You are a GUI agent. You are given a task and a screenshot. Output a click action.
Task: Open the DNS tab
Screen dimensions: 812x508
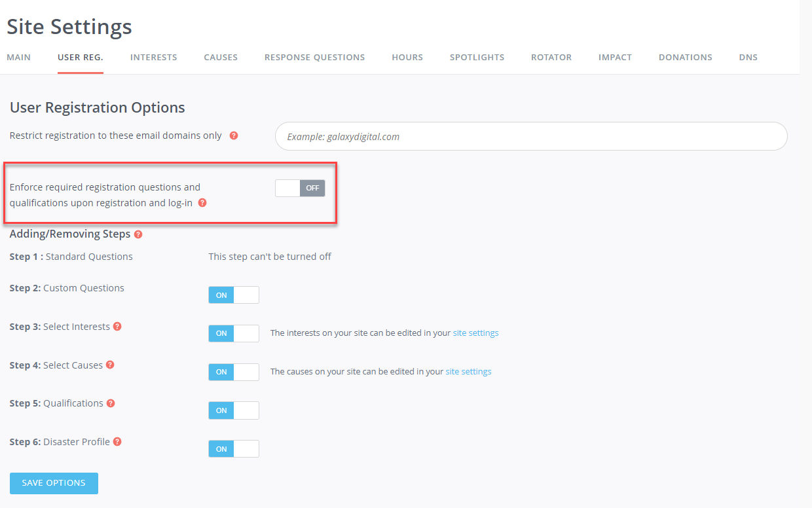click(748, 58)
